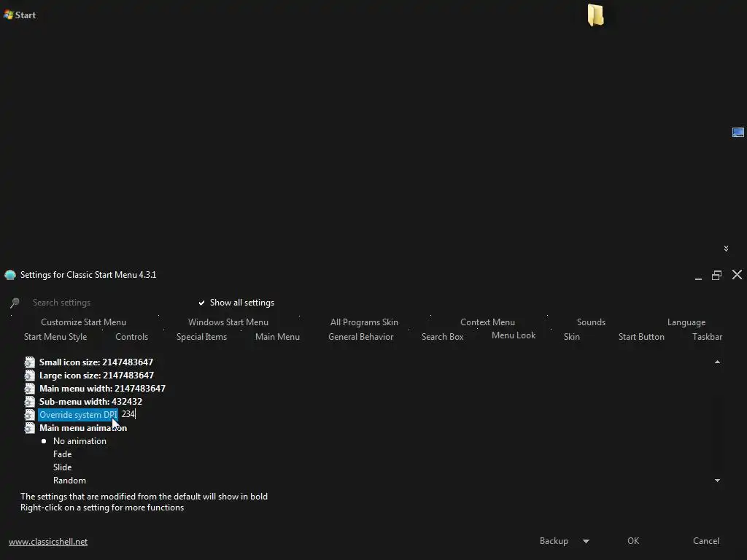The height and width of the screenshot is (560, 747).
Task: Toggle the Show all settings checkbox
Action: tap(201, 303)
